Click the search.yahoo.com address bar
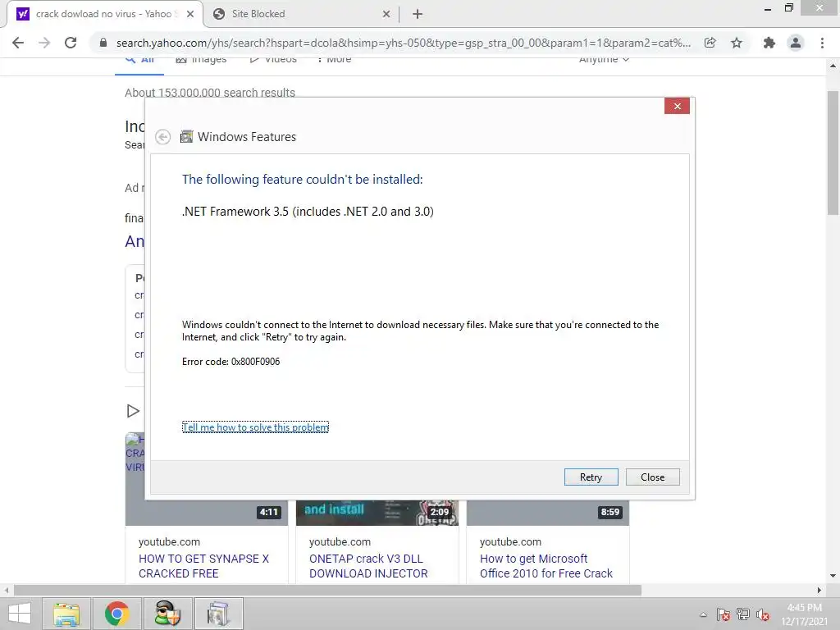840x630 pixels. coord(403,43)
